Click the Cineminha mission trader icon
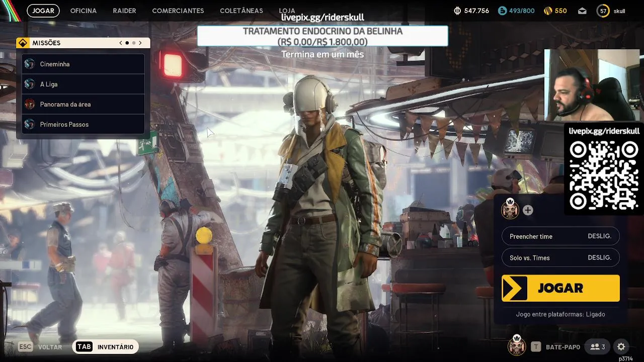644x362 pixels. point(30,64)
